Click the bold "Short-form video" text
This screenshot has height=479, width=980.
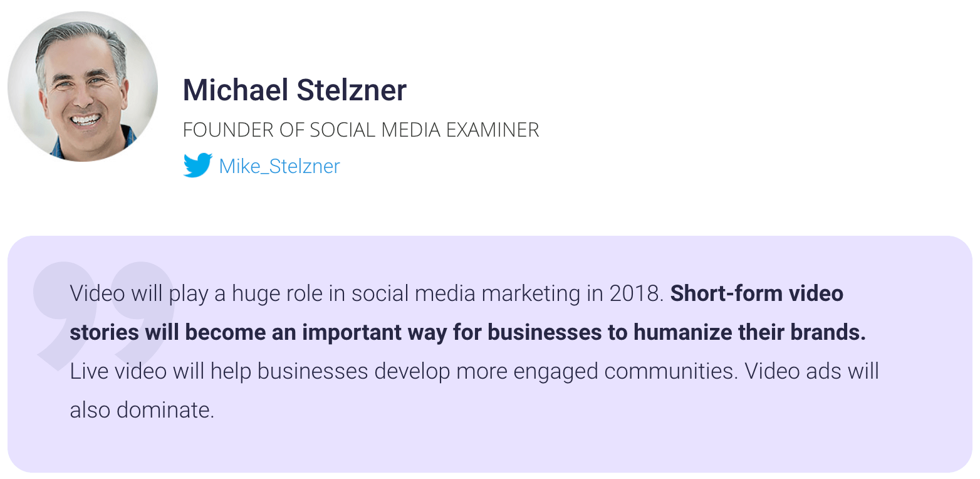[x=757, y=293]
